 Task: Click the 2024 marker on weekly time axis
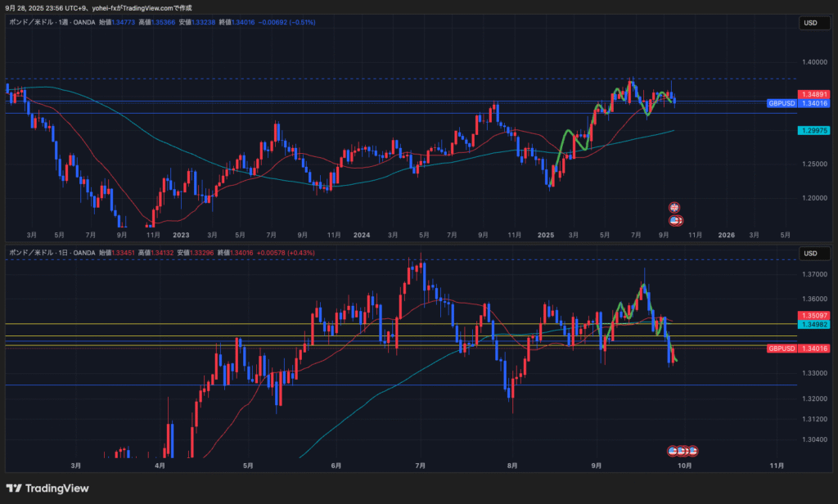pos(363,235)
